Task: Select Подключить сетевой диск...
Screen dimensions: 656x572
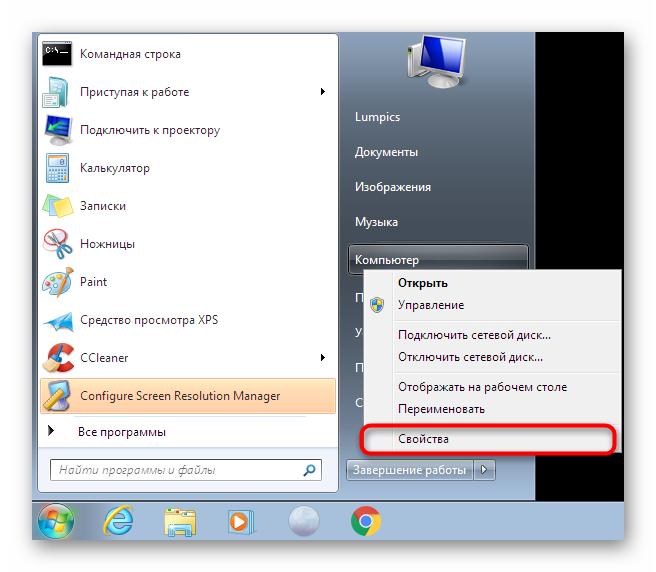Action: (x=474, y=335)
